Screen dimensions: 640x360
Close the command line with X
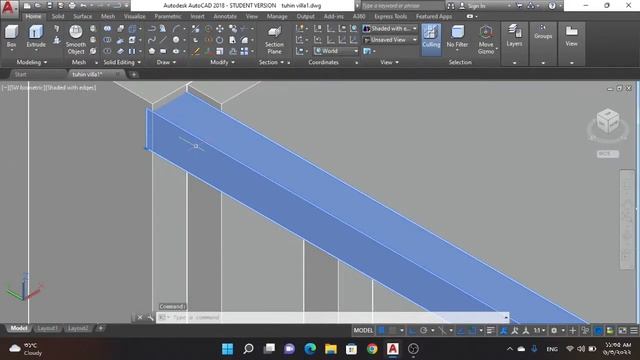click(140, 317)
